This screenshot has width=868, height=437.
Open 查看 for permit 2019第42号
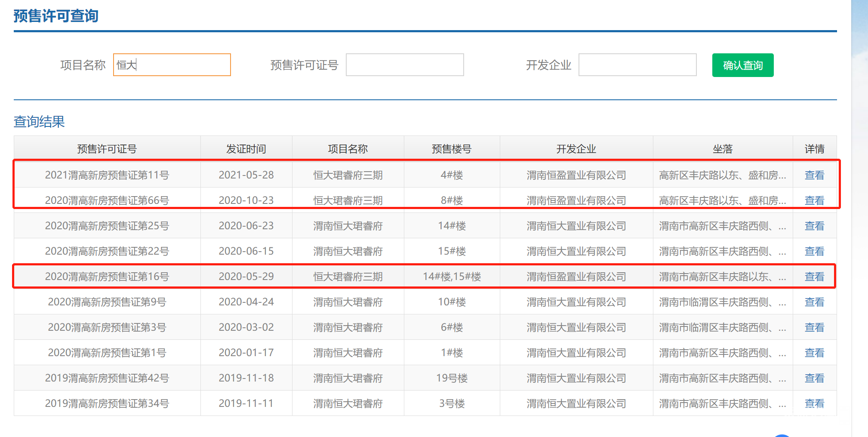(x=814, y=378)
